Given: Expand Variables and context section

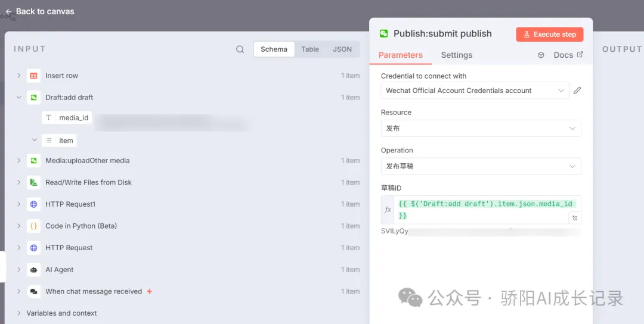Looking at the screenshot, I should click(x=18, y=313).
